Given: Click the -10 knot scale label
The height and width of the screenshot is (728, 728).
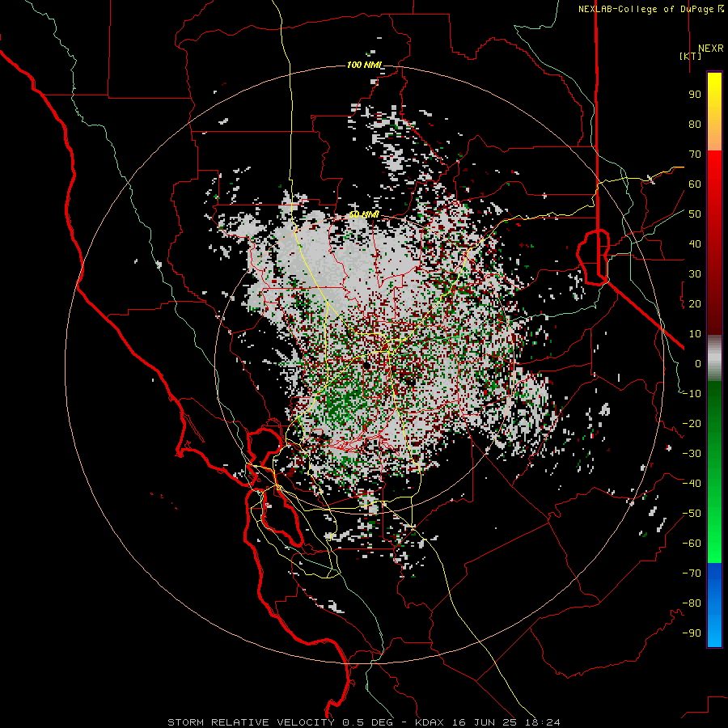Looking at the screenshot, I should click(x=692, y=394).
